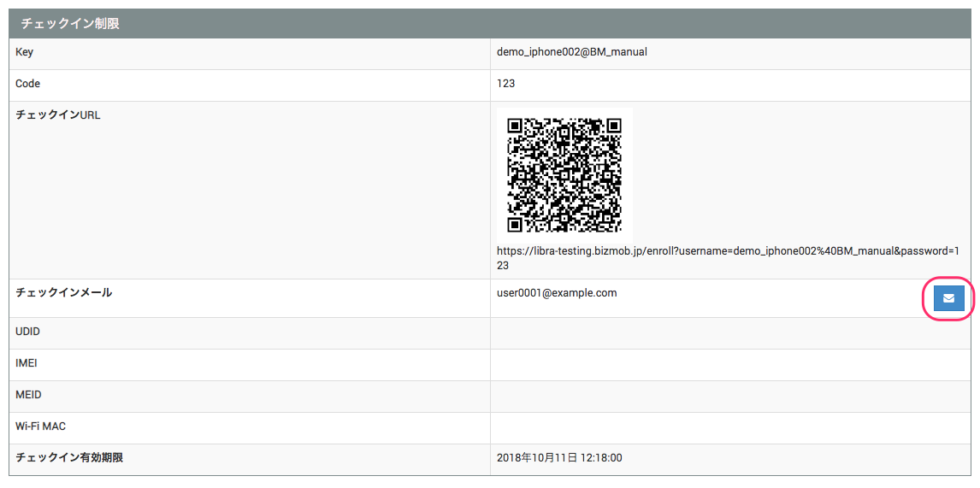Click the チェックイン有効期限 row label
This screenshot has height=488, width=980.
coord(69,458)
